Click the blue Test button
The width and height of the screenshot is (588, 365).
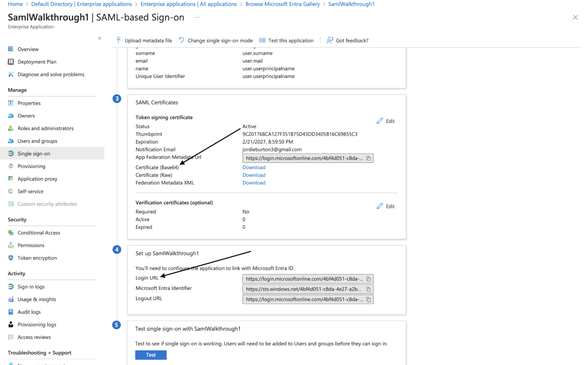pos(151,355)
